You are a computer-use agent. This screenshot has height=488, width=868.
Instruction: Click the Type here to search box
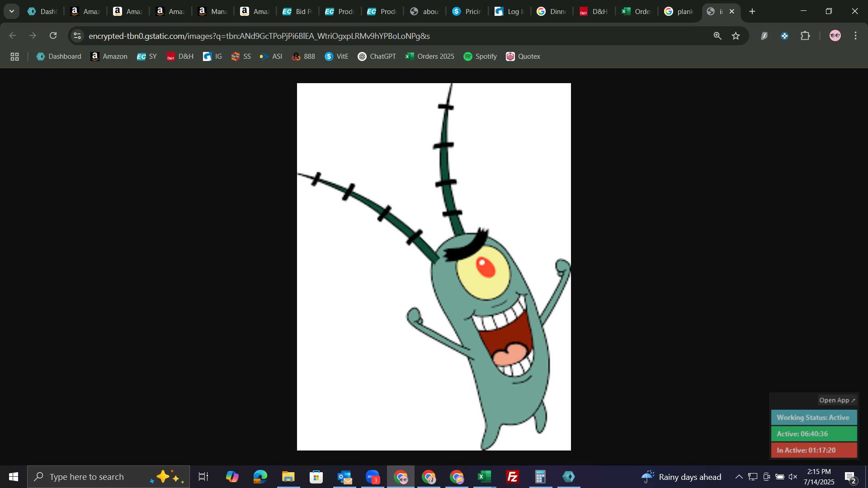pyautogui.click(x=108, y=477)
